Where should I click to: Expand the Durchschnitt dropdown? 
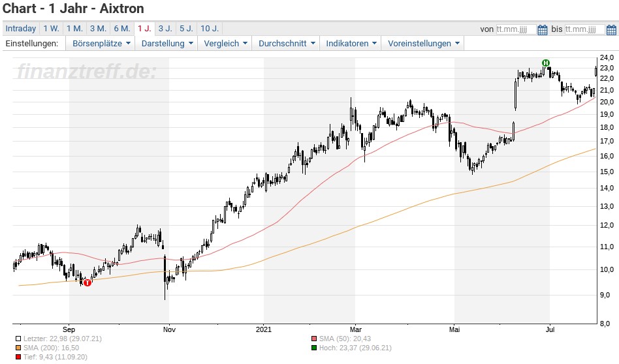click(287, 44)
